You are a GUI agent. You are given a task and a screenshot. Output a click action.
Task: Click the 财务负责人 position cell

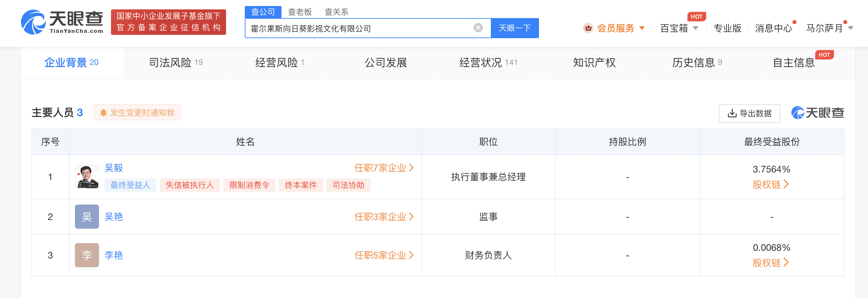click(x=488, y=255)
